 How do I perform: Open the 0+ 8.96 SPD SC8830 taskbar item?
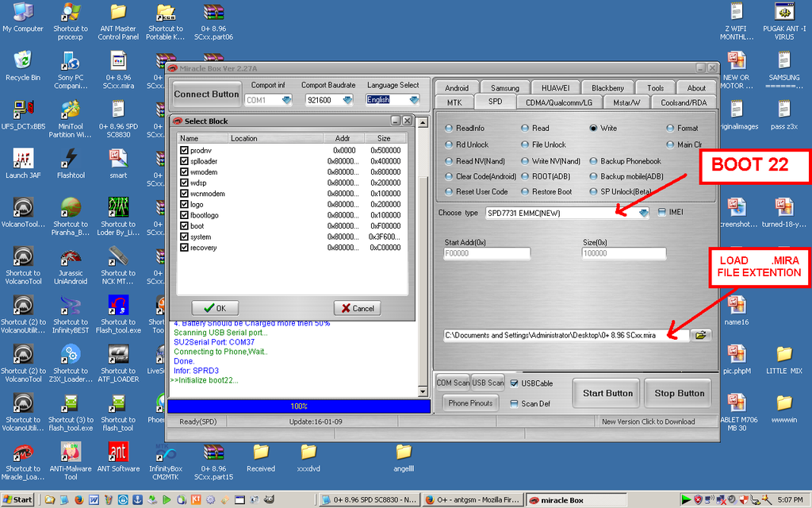point(369,500)
